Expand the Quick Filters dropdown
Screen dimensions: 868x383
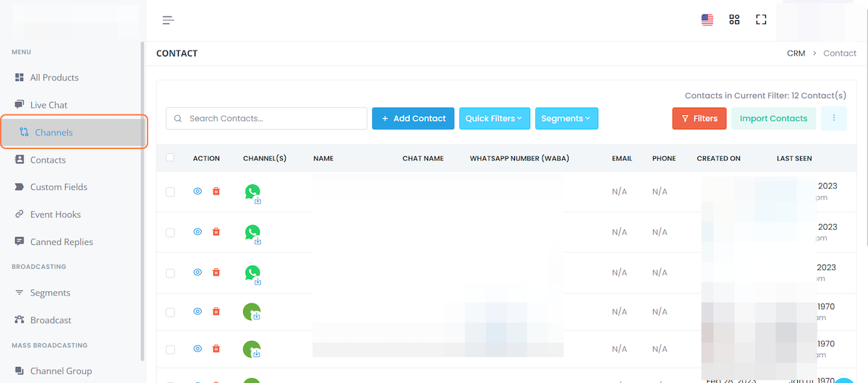(x=495, y=119)
